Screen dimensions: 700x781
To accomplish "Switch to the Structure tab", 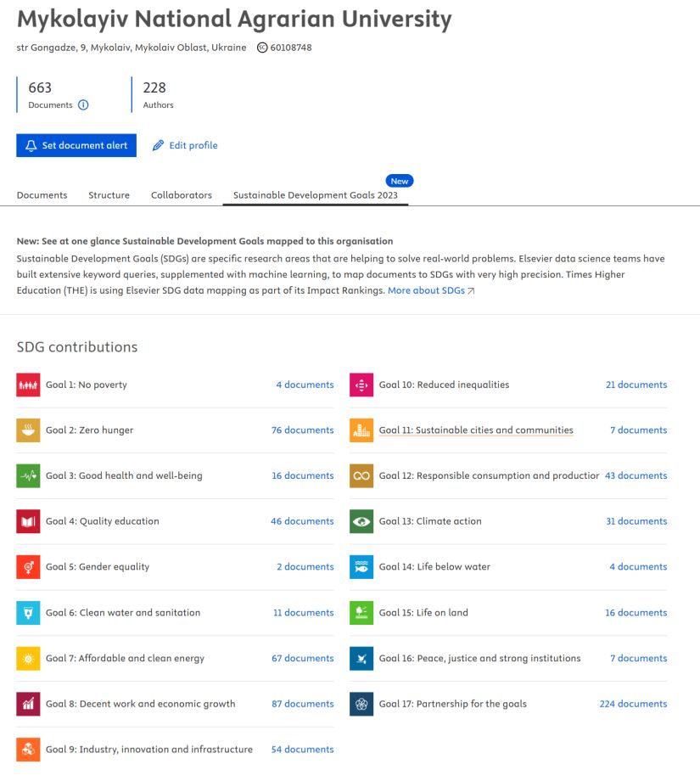I will (109, 195).
